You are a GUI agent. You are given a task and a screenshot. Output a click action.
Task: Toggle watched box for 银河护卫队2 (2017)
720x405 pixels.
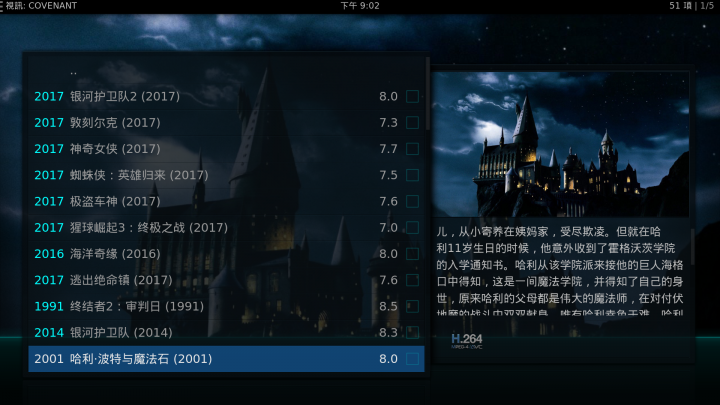[x=412, y=96]
